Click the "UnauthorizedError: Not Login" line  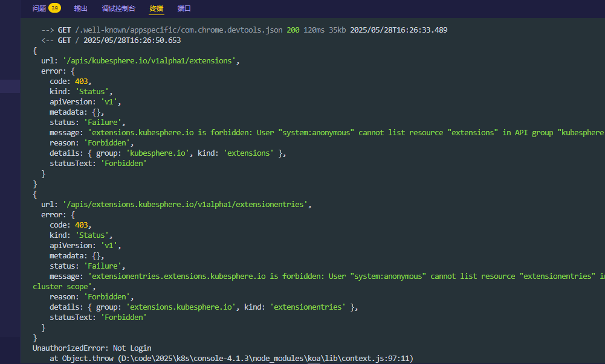tap(92, 348)
